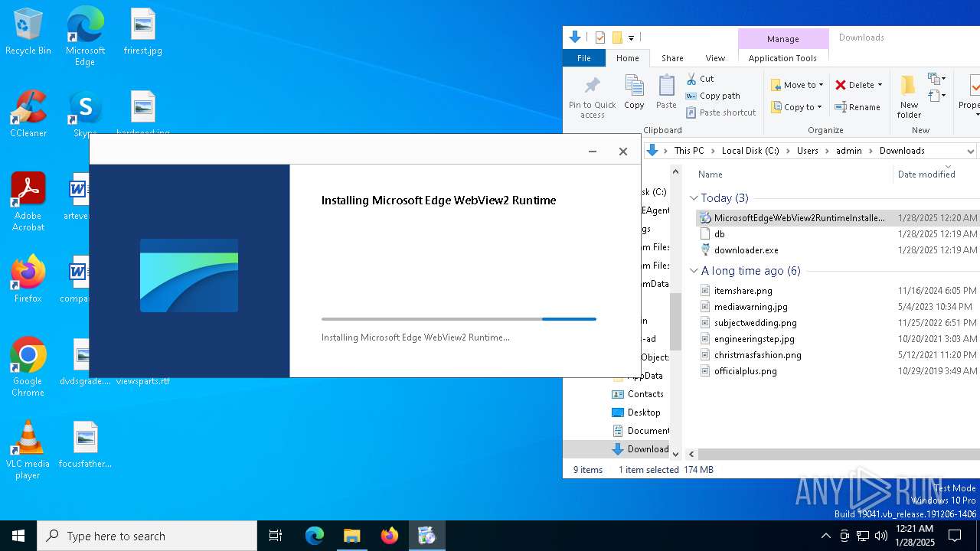Click Rename in the Organize group

click(857, 107)
